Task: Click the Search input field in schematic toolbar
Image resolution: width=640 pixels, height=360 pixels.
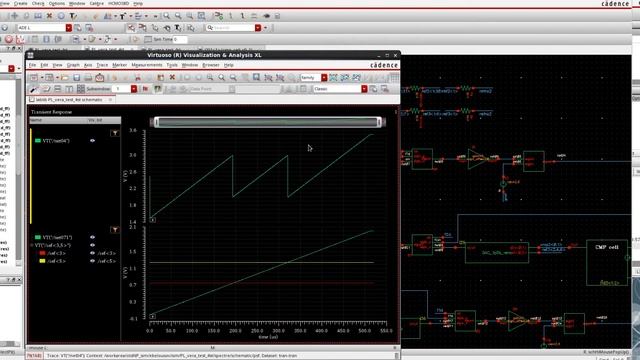Action: point(230,28)
